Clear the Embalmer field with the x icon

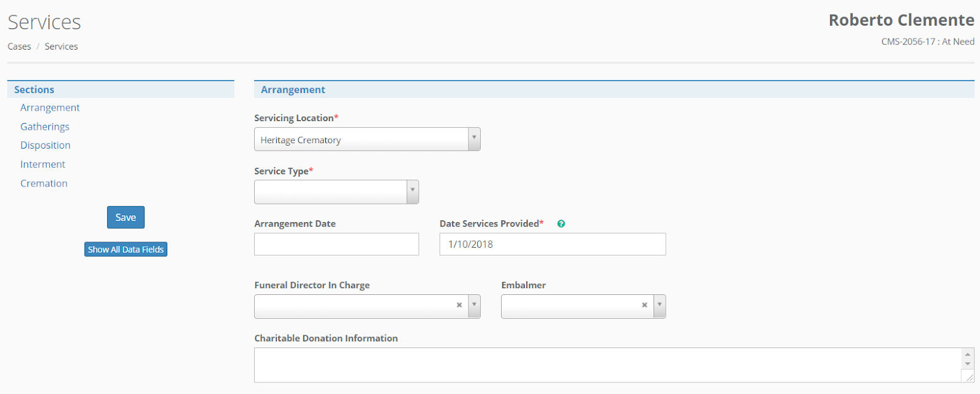tap(644, 305)
